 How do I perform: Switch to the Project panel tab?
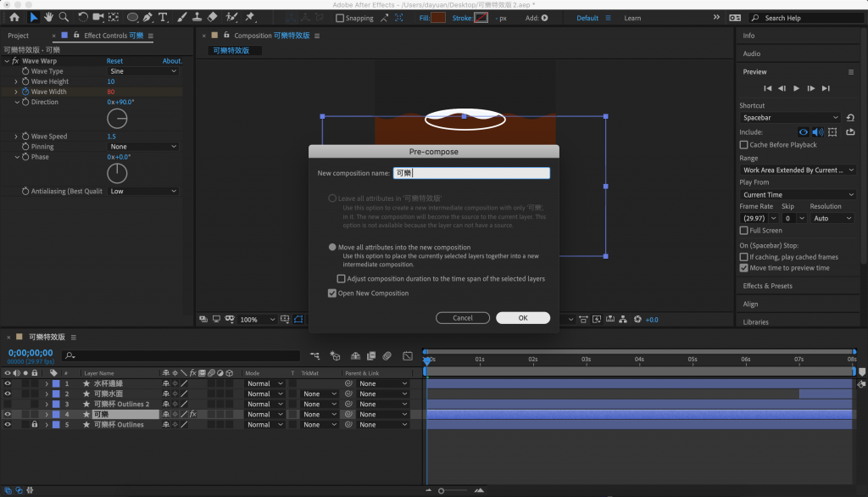point(18,36)
